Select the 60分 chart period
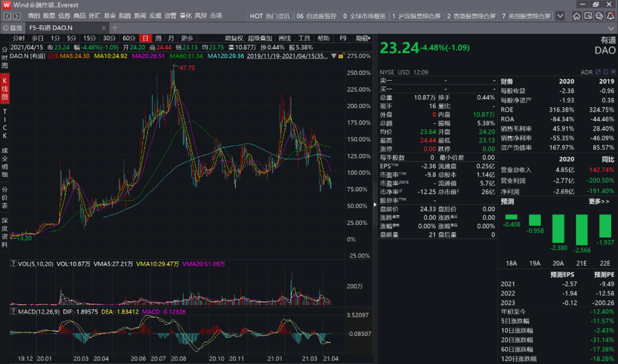Viewport: 618px width, 364px height. point(129,38)
